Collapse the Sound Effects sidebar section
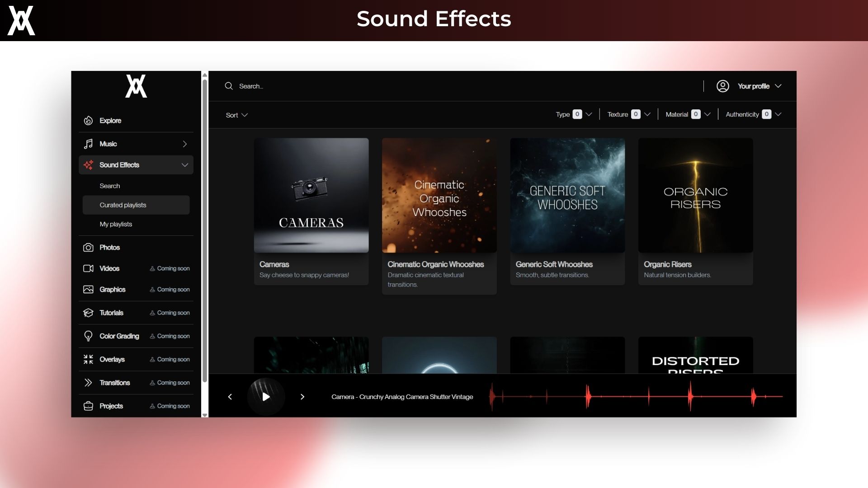The image size is (868, 488). point(184,165)
